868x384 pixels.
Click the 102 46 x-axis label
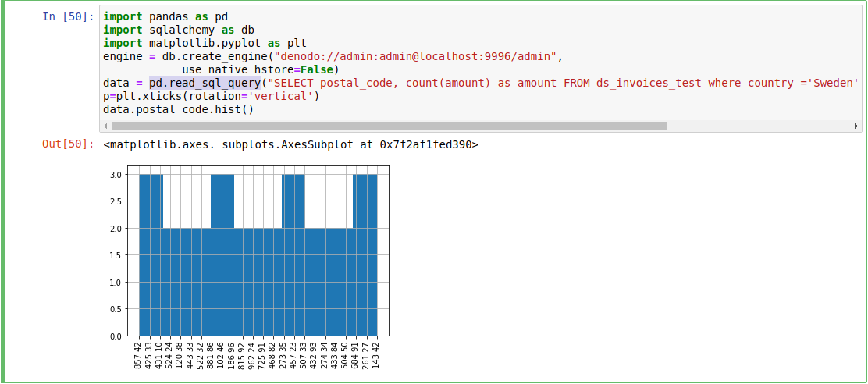(222, 354)
